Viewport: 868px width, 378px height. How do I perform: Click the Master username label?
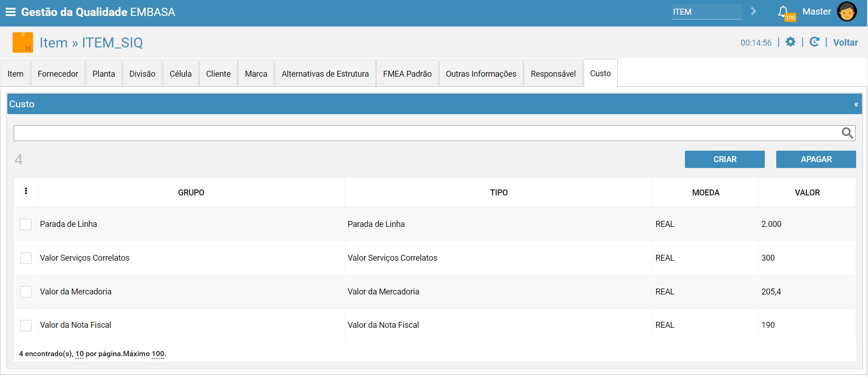point(817,11)
